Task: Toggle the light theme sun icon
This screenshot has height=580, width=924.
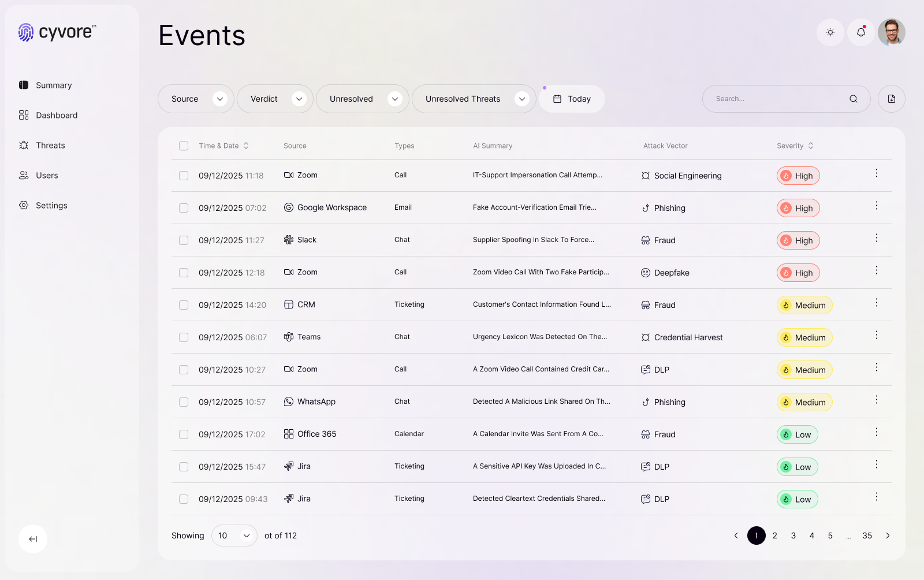Action: click(x=830, y=32)
